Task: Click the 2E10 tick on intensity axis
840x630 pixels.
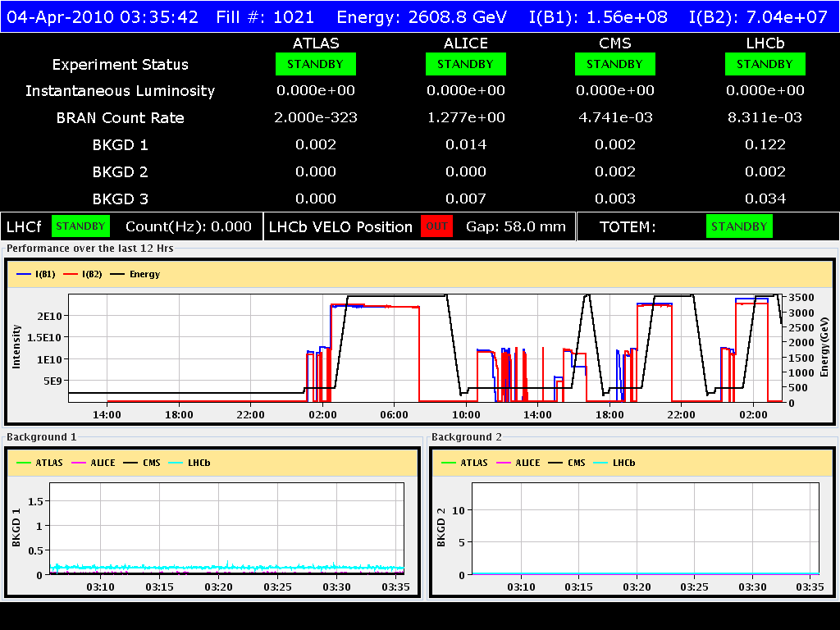Action: (49, 316)
